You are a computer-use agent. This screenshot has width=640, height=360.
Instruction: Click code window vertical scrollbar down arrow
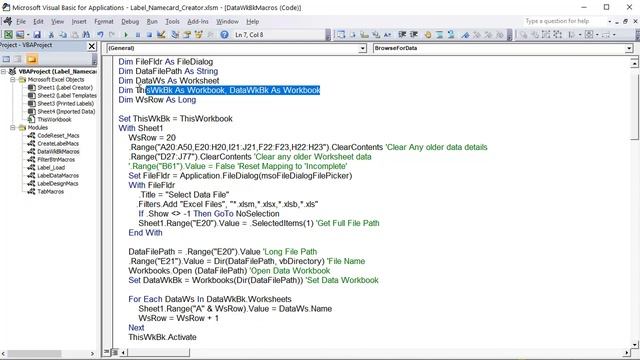coord(634,344)
